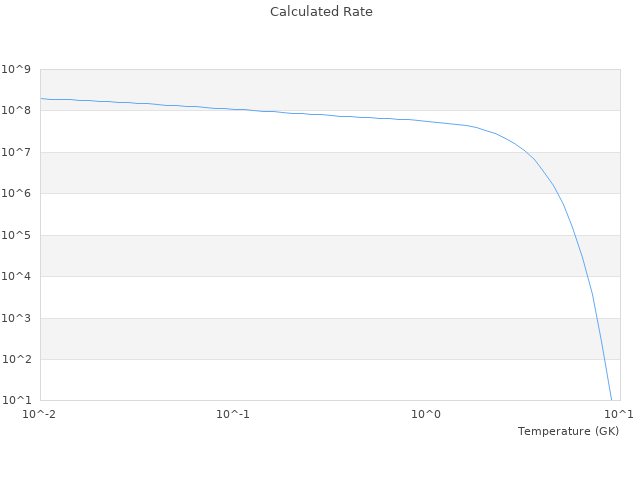Select the 10^4 y-axis tick label
The height and width of the screenshot is (480, 640).
(17, 277)
